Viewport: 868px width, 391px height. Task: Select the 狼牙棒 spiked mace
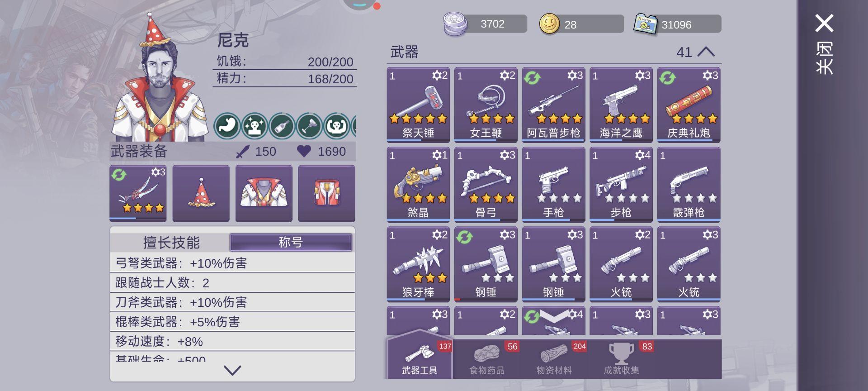coord(418,264)
